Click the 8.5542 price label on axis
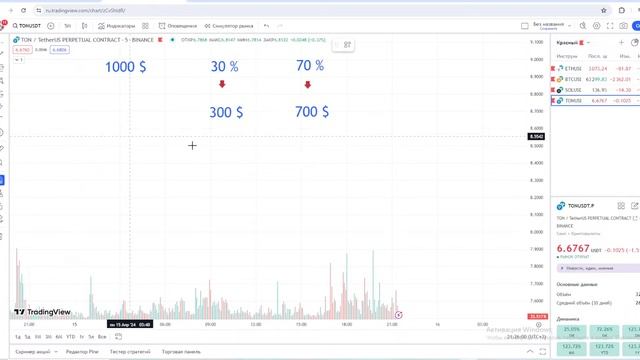The width and height of the screenshot is (640, 360). (x=536, y=136)
